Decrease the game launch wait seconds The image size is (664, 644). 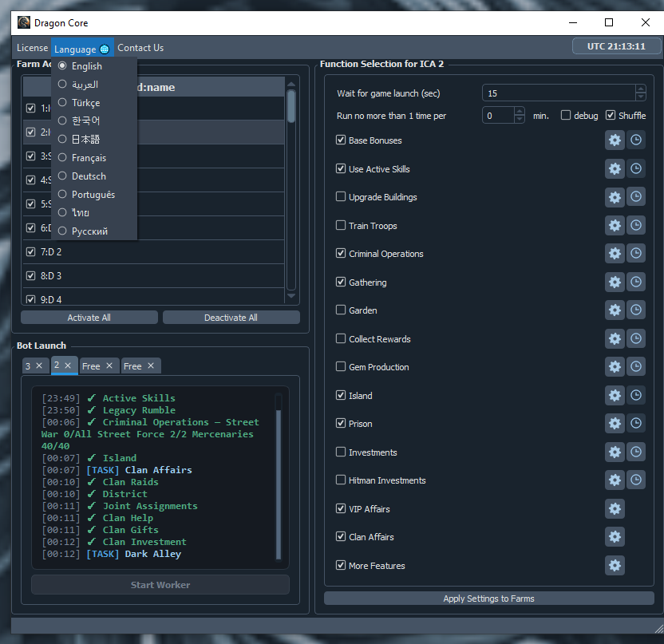pos(641,97)
